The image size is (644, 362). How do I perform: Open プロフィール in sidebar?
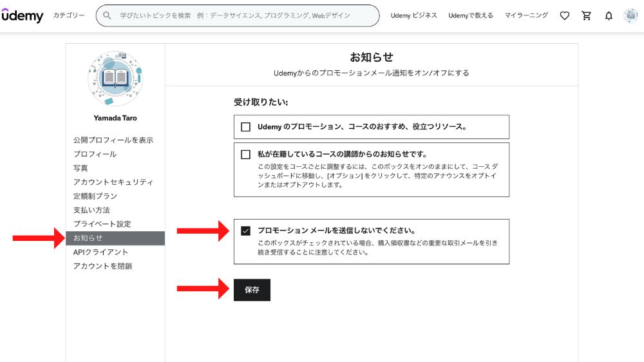(x=95, y=154)
